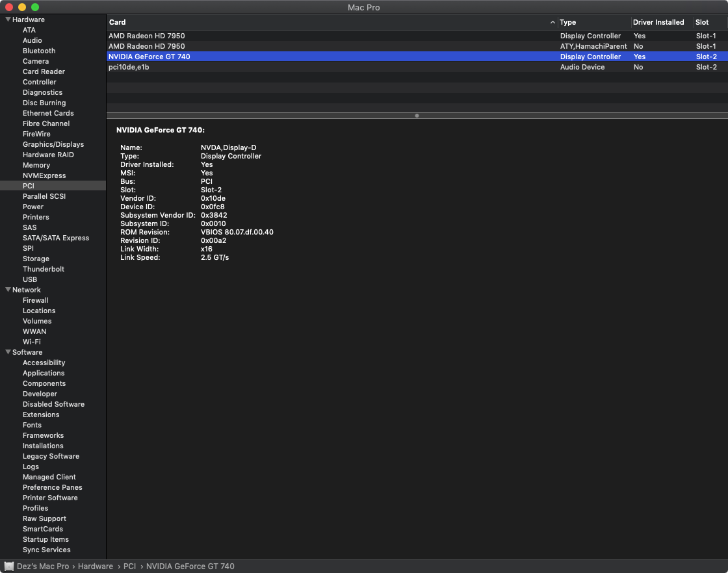
Task: Collapse the Software section triangle
Action: (x=8, y=352)
